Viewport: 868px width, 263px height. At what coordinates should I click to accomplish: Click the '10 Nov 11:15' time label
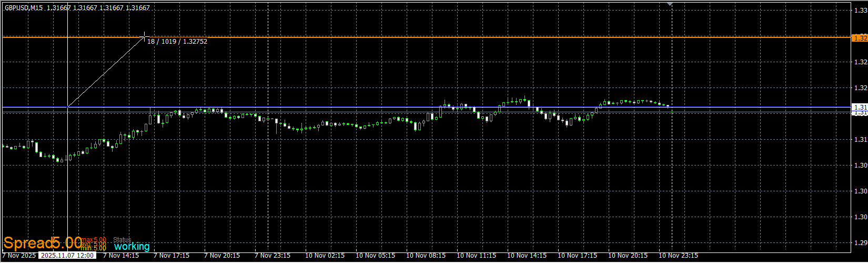(477, 256)
